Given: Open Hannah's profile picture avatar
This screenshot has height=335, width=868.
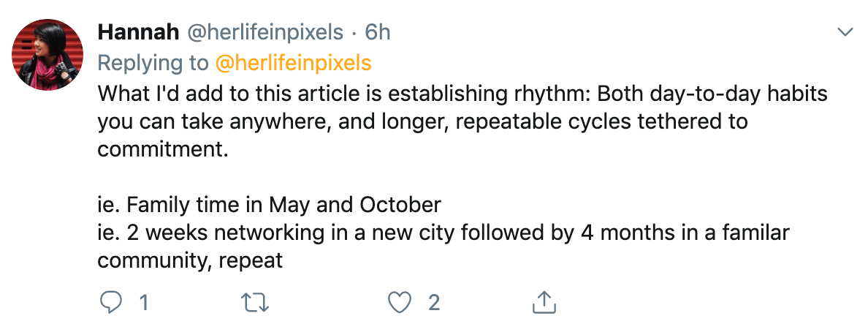Looking at the screenshot, I should 47,54.
